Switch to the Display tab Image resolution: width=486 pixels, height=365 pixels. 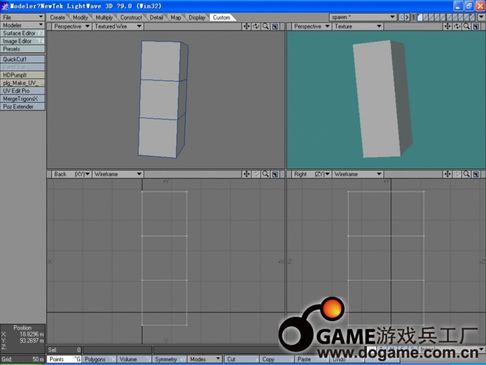pyautogui.click(x=197, y=17)
